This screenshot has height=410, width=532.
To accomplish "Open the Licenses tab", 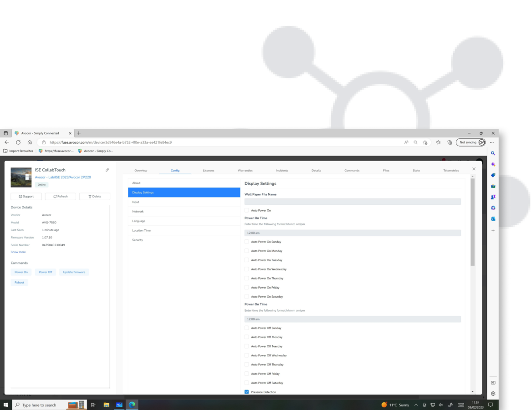I will click(209, 170).
